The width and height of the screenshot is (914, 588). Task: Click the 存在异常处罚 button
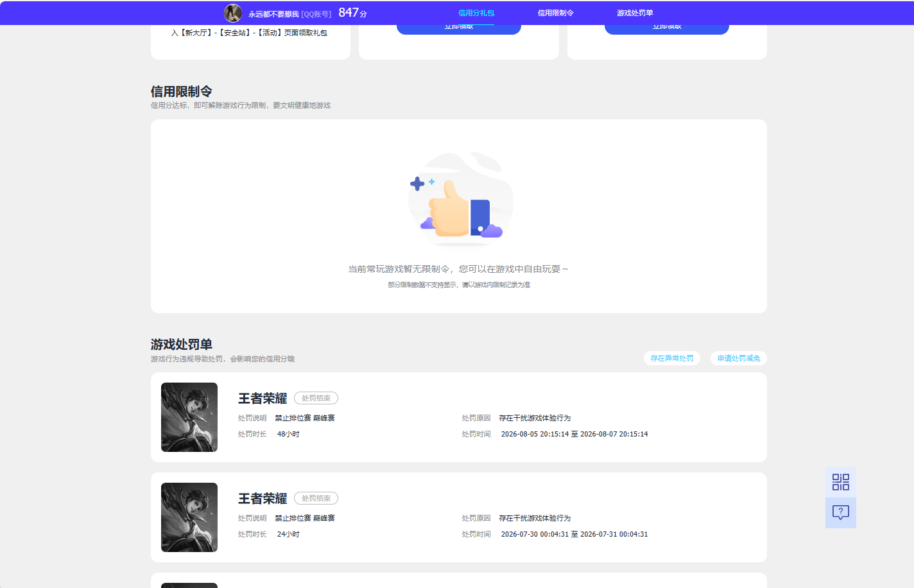[x=672, y=358]
